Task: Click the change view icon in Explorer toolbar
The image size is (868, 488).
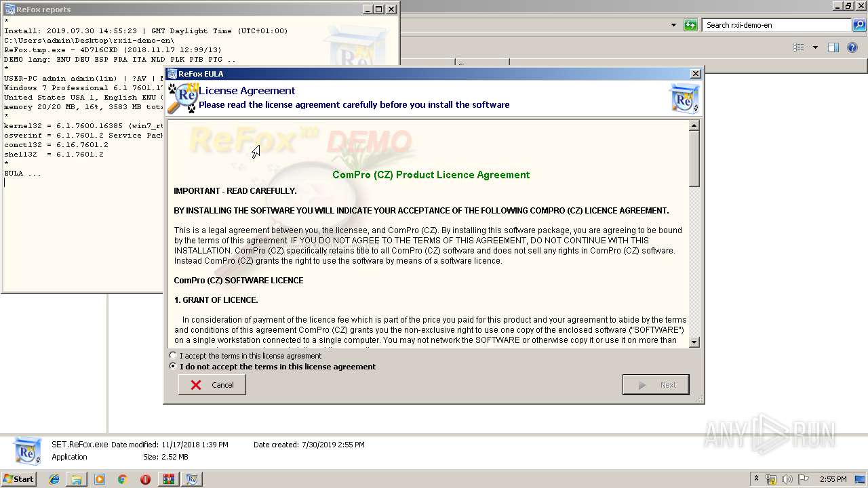Action: pyautogui.click(x=799, y=47)
